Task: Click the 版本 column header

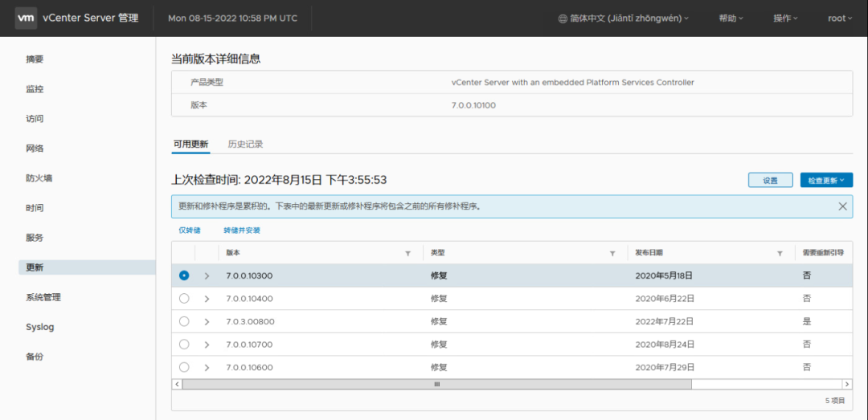Action: coord(233,253)
